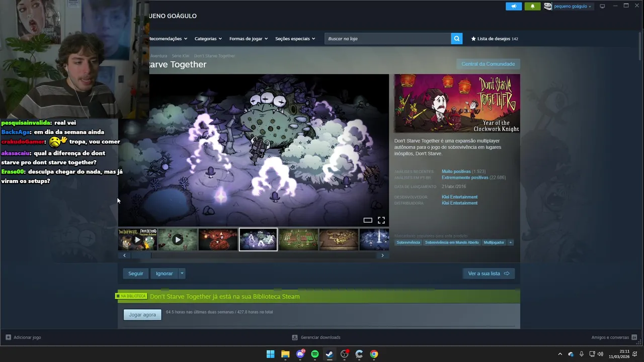Click the plus tag button beside Multijogador
This screenshot has width=644, height=362.
pyautogui.click(x=510, y=242)
